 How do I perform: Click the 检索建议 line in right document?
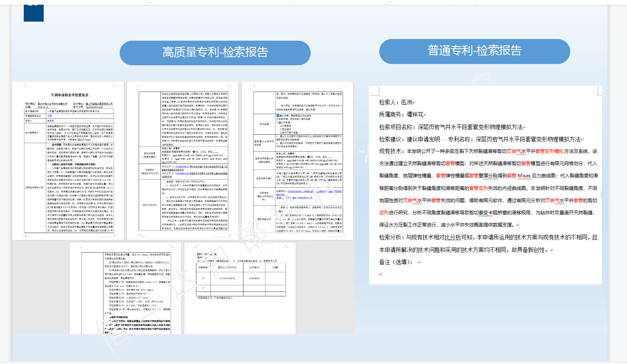(479, 139)
